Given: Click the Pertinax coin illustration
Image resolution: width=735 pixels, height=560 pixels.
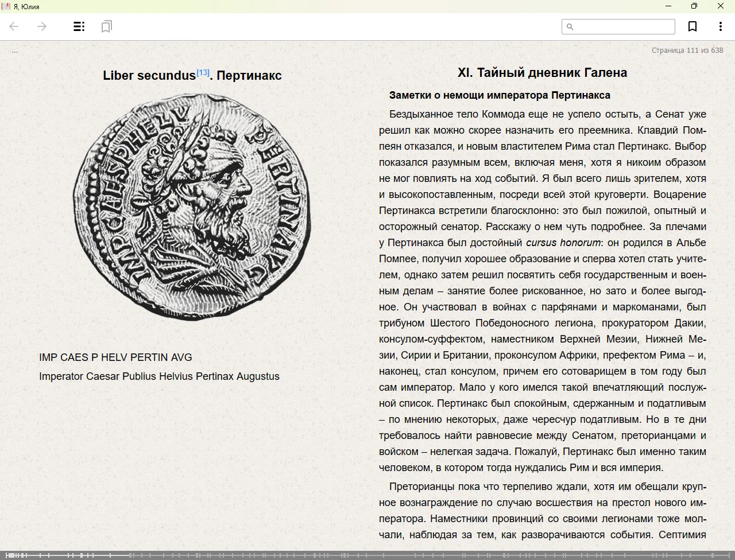Looking at the screenshot, I should coord(192,205).
